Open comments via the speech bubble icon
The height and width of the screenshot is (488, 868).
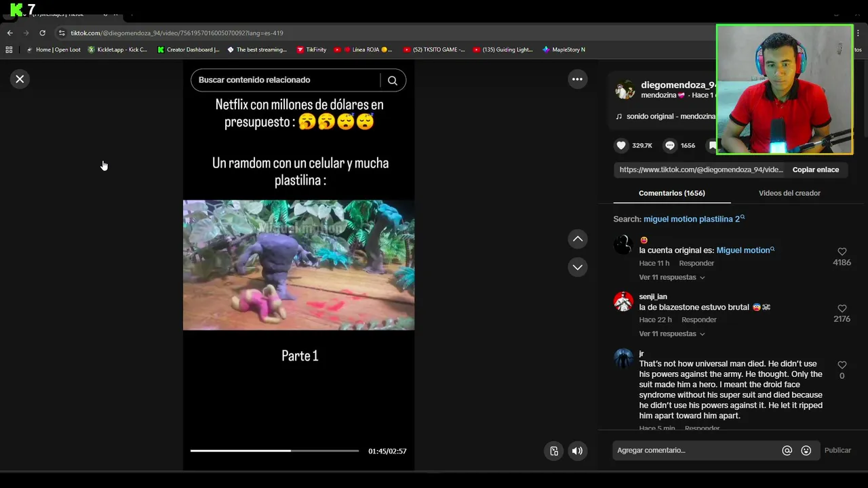point(670,145)
